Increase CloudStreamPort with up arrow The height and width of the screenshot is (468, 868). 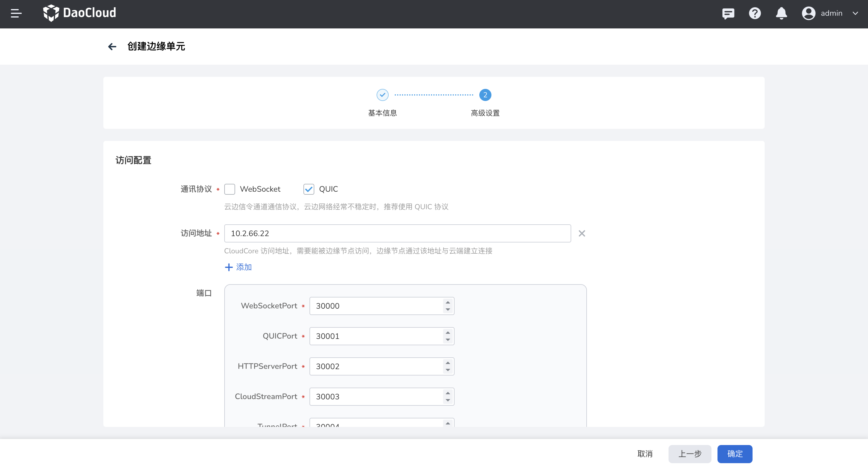click(x=448, y=393)
